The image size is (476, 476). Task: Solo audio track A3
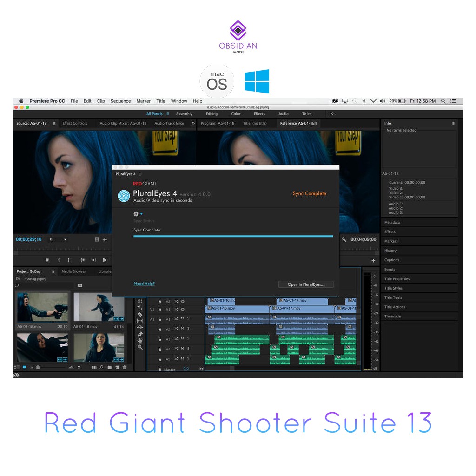tap(188, 338)
